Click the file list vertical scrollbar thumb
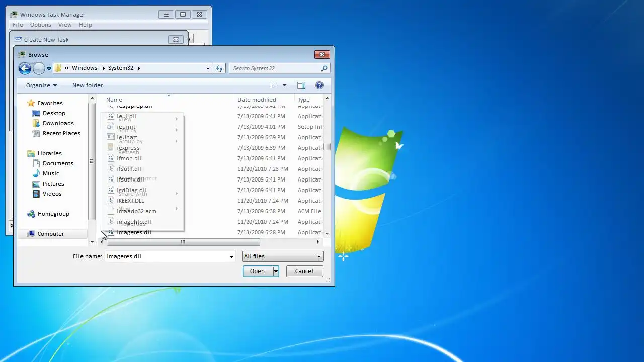This screenshot has height=362, width=644. (x=327, y=147)
